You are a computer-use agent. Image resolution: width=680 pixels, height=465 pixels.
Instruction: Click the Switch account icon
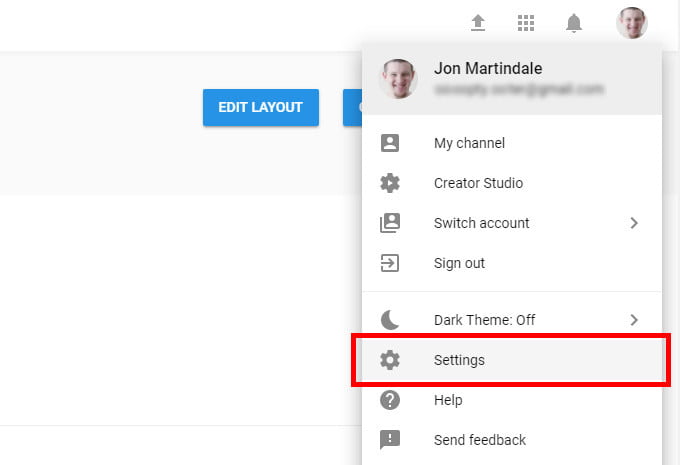tap(390, 223)
